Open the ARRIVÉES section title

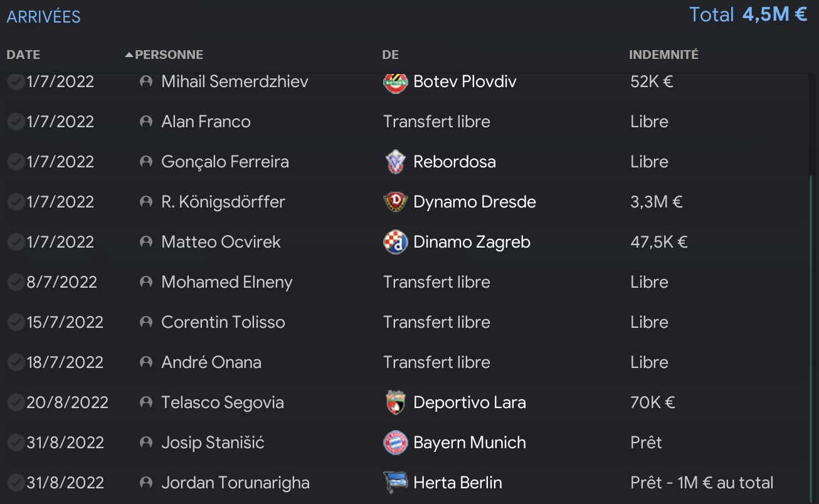coord(44,17)
